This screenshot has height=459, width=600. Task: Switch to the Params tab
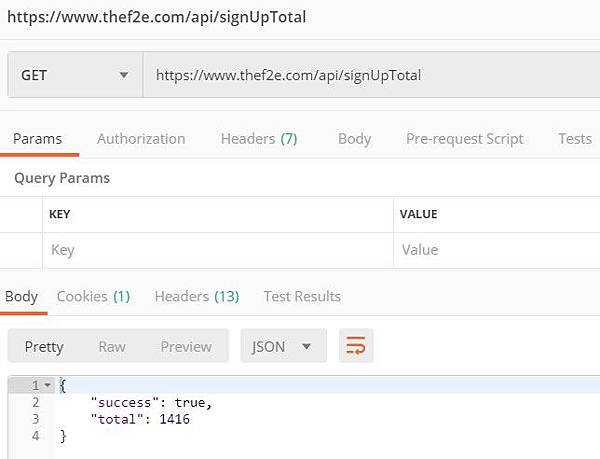(x=37, y=139)
